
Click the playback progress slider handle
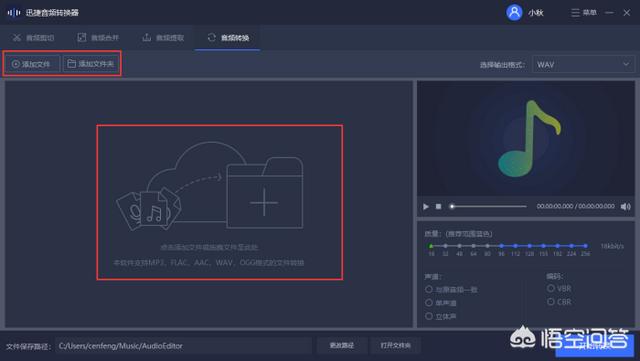452,206
